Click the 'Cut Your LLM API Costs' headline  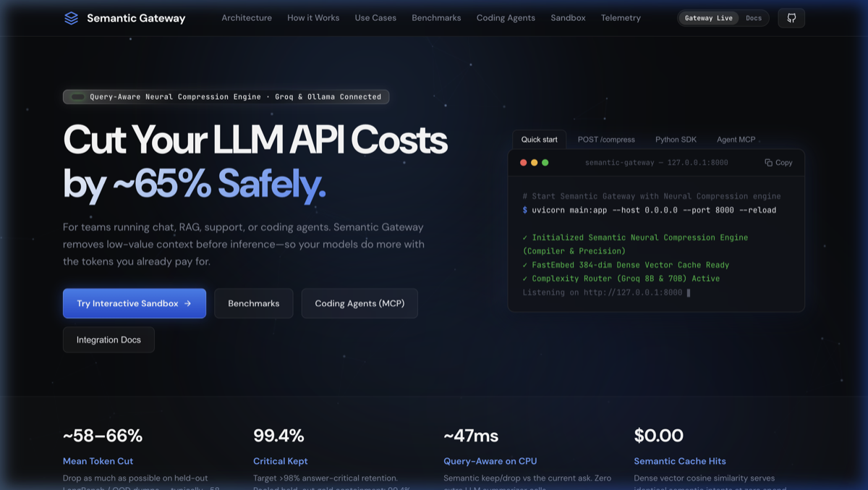255,140
